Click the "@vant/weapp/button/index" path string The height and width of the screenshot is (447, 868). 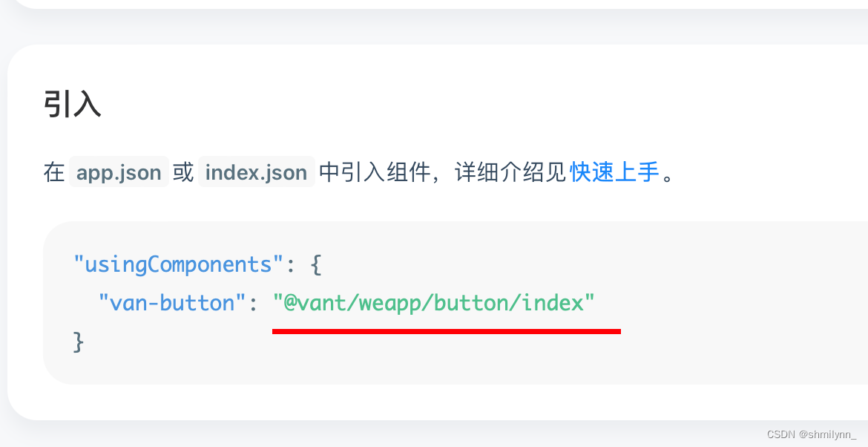pyautogui.click(x=434, y=303)
